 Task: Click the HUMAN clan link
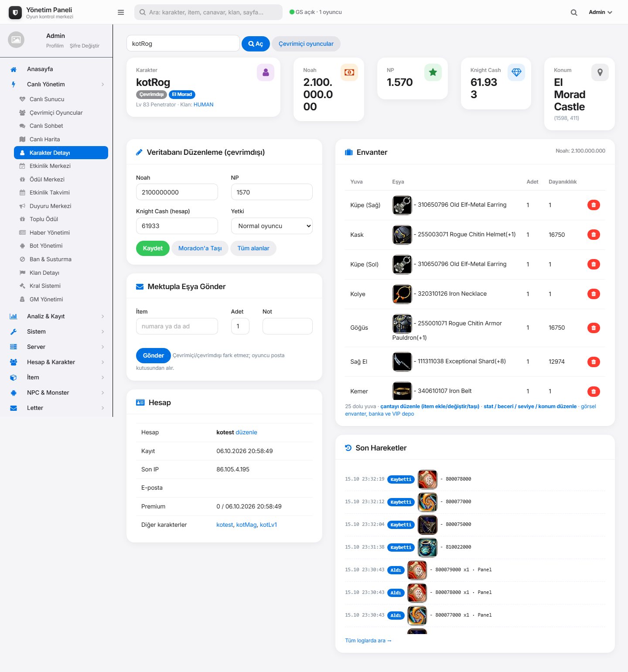(x=204, y=105)
